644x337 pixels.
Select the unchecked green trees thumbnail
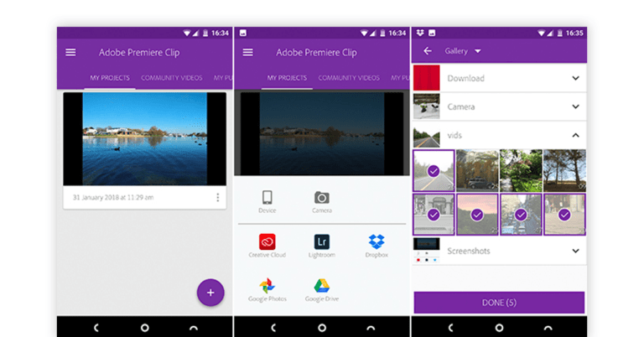(520, 170)
